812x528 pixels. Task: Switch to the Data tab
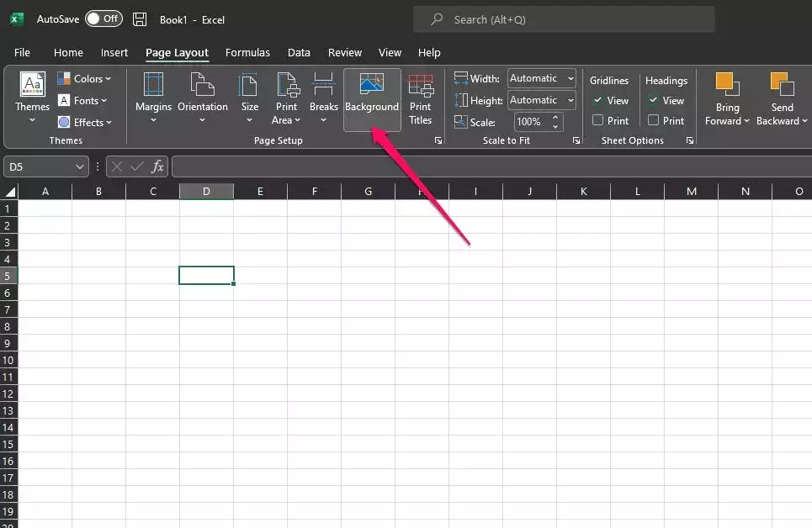coord(299,52)
